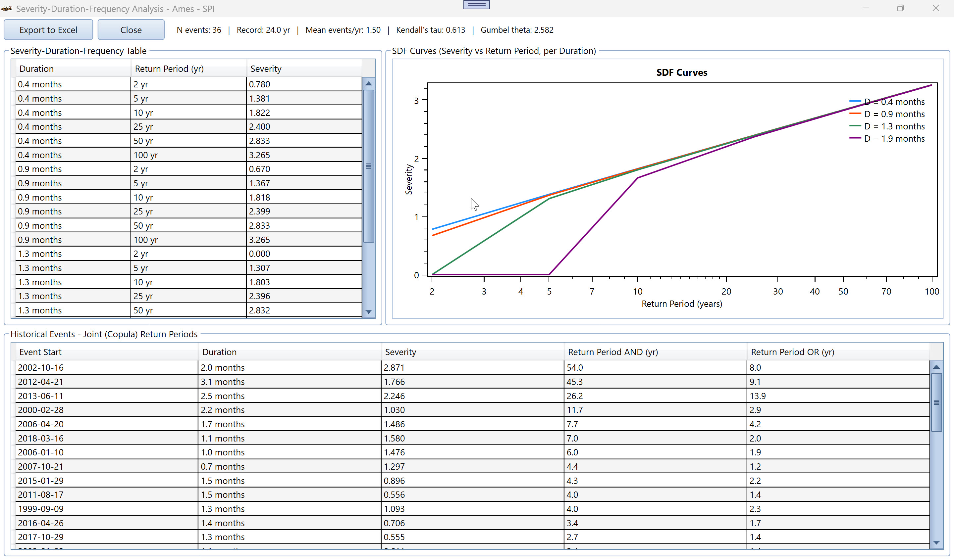This screenshot has width=954, height=560.
Task: Sort by the Return Period (yr) column header
Action: pyautogui.click(x=188, y=69)
